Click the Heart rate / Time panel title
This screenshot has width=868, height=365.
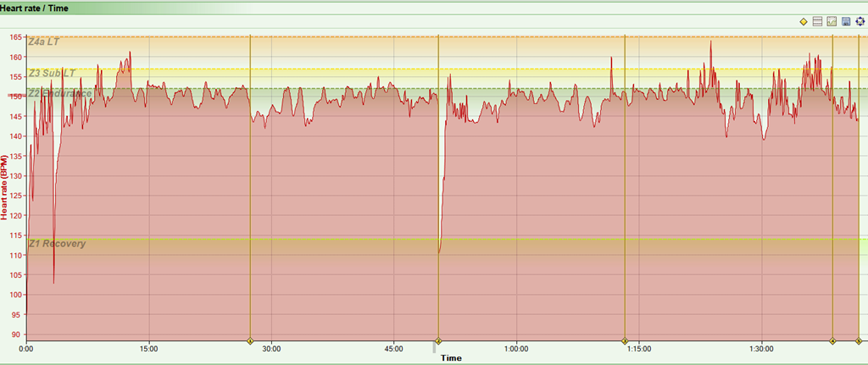point(34,8)
